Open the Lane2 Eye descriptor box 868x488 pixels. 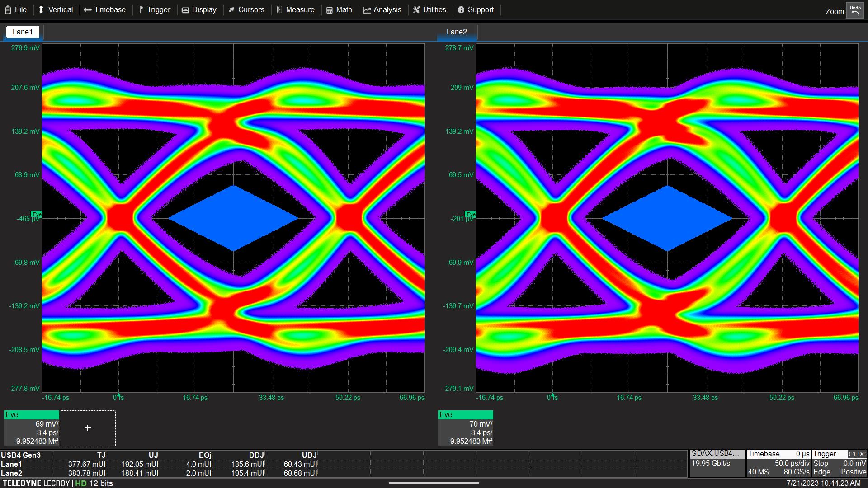point(465,428)
